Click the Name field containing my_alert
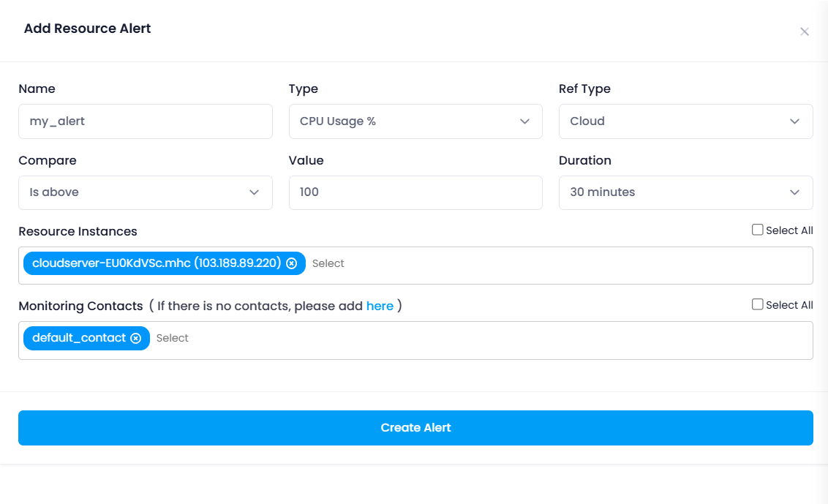 (x=146, y=121)
